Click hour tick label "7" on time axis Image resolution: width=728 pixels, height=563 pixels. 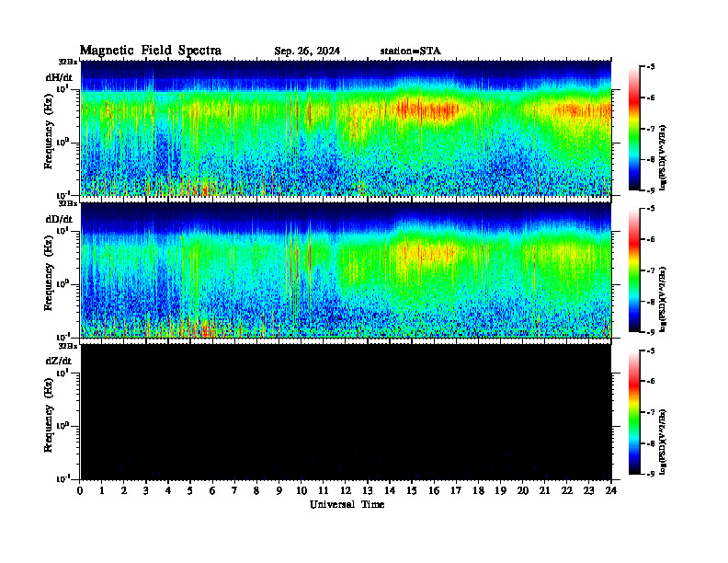point(234,491)
